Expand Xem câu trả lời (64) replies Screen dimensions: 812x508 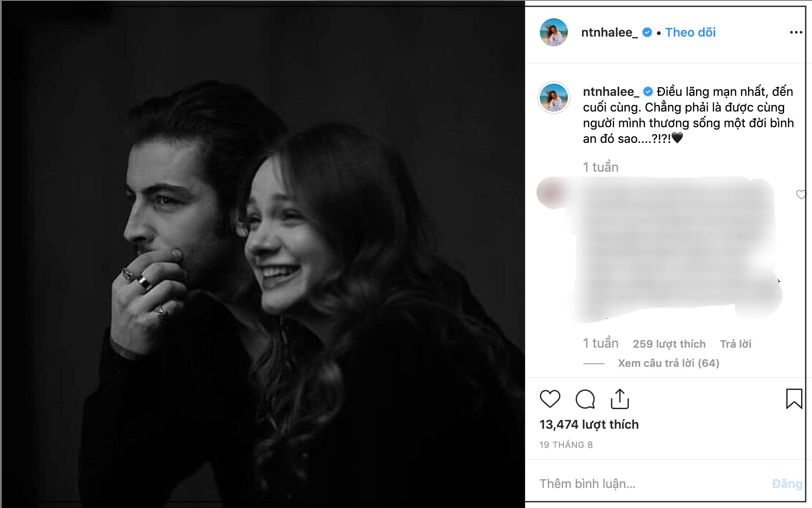tap(669, 363)
